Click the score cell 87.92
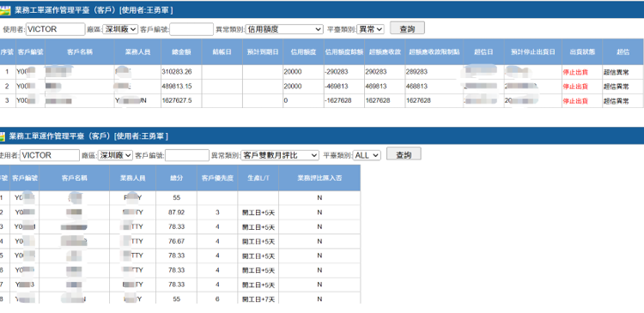 click(x=177, y=213)
